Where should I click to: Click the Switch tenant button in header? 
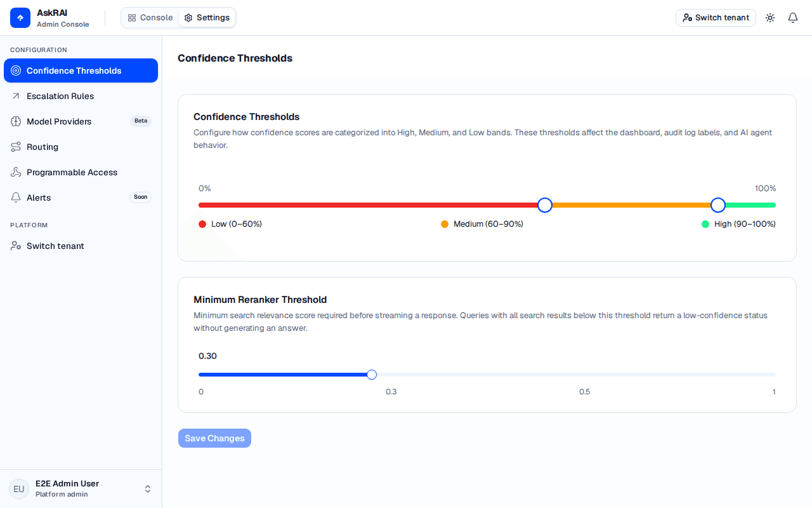pos(716,18)
